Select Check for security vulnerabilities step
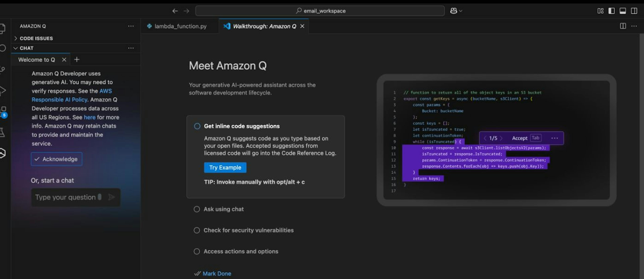The height and width of the screenshot is (279, 644). click(x=248, y=230)
